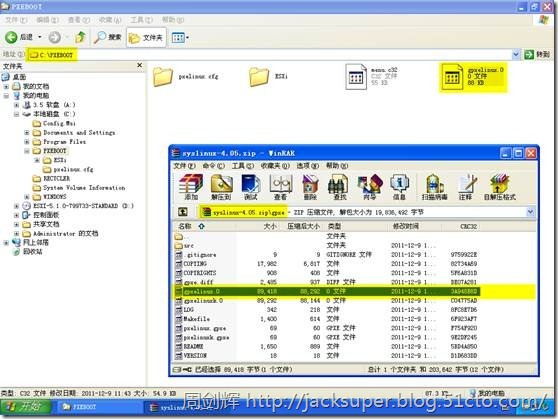
Task: Sort WinRAR list by Name column
Action: pyautogui.click(x=205, y=226)
